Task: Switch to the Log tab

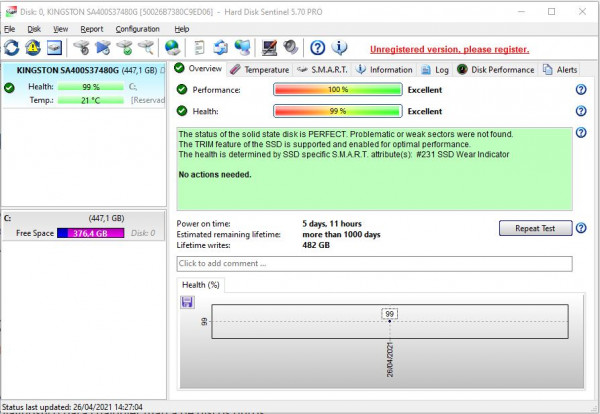Action: coord(435,70)
